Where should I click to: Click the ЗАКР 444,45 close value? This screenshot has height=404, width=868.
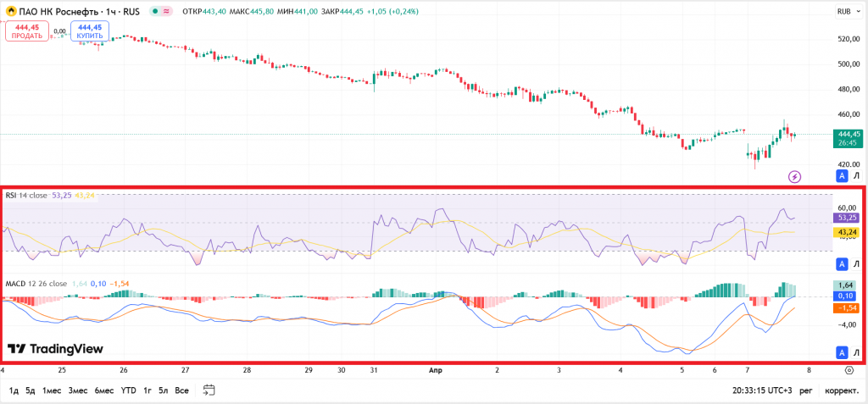pos(342,11)
